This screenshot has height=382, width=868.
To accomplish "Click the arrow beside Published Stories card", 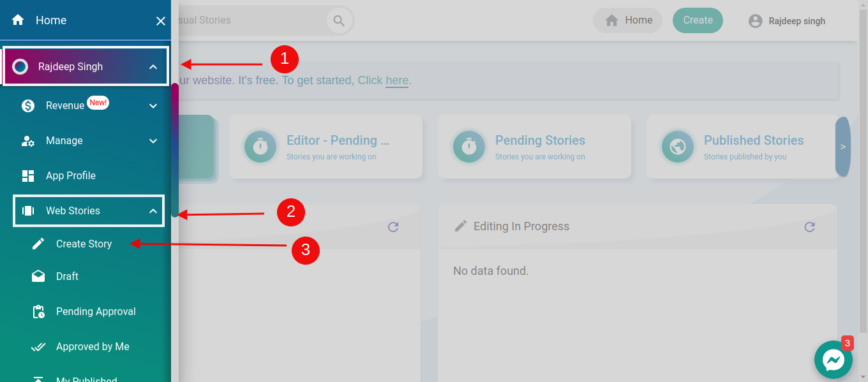I will click(842, 147).
